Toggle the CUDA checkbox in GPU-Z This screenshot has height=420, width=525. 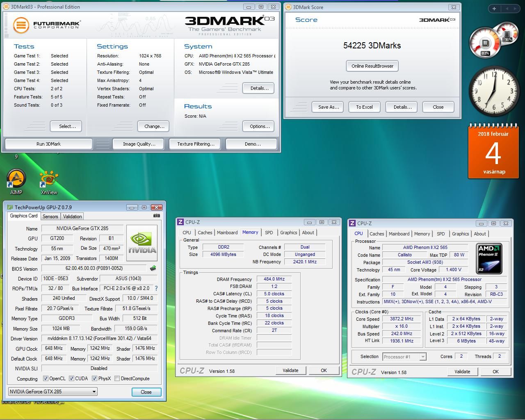71,379
